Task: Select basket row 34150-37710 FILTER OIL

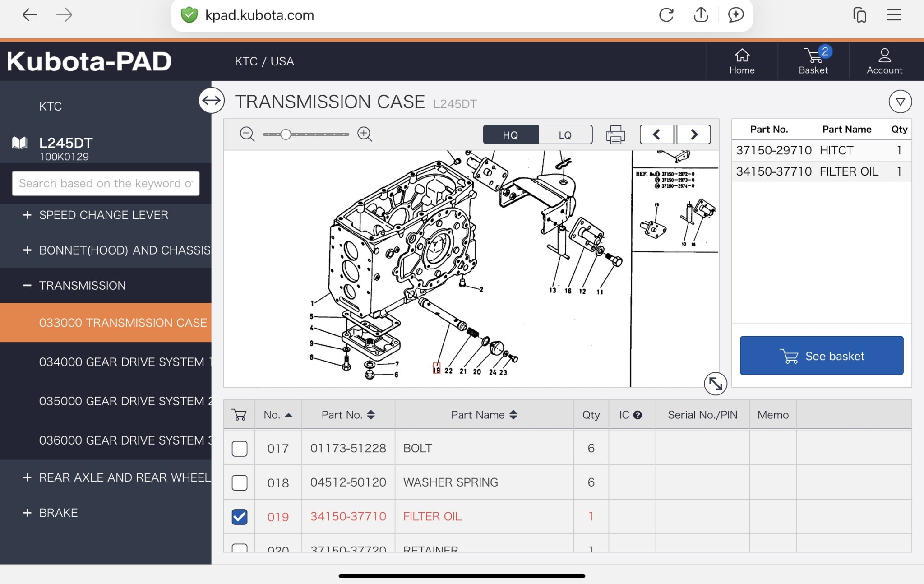Action: pyautogui.click(x=821, y=171)
